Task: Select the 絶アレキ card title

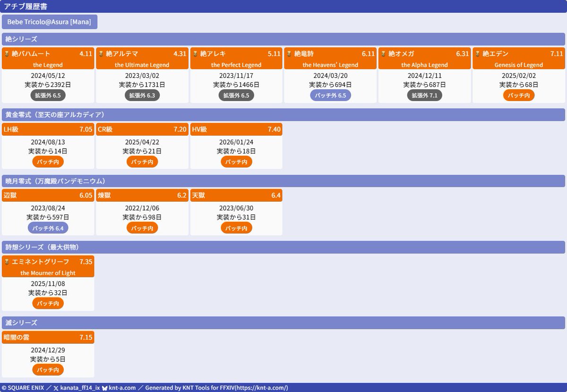Action: pos(213,54)
